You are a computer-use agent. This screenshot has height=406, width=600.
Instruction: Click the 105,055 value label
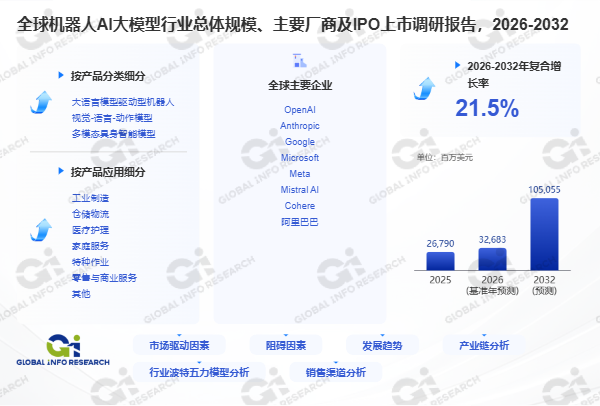click(544, 190)
